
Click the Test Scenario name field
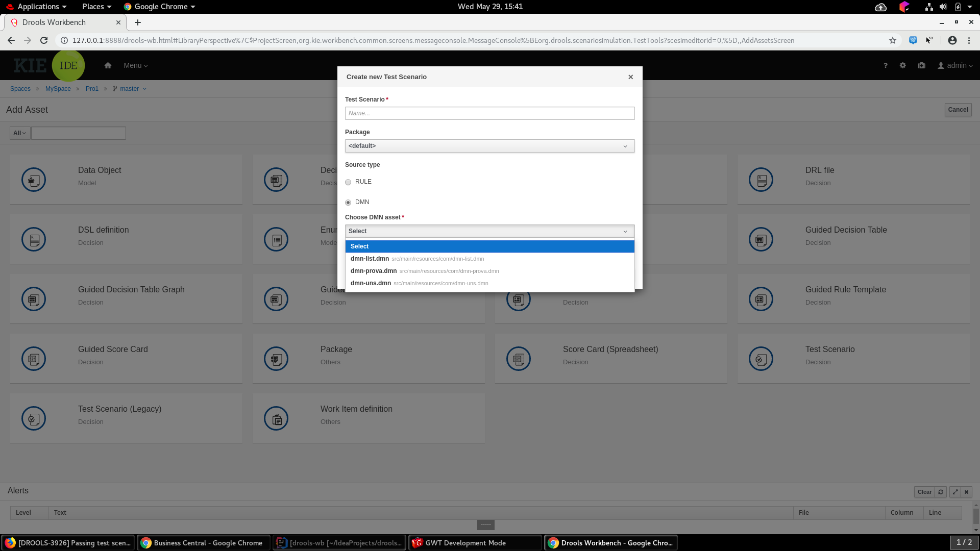pyautogui.click(x=489, y=113)
